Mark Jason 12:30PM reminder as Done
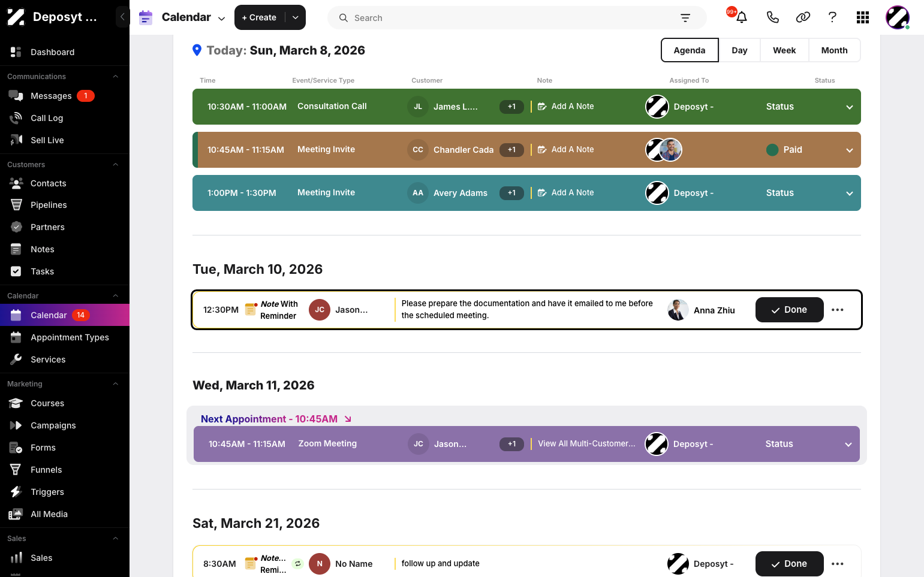924x577 pixels. [x=789, y=310]
